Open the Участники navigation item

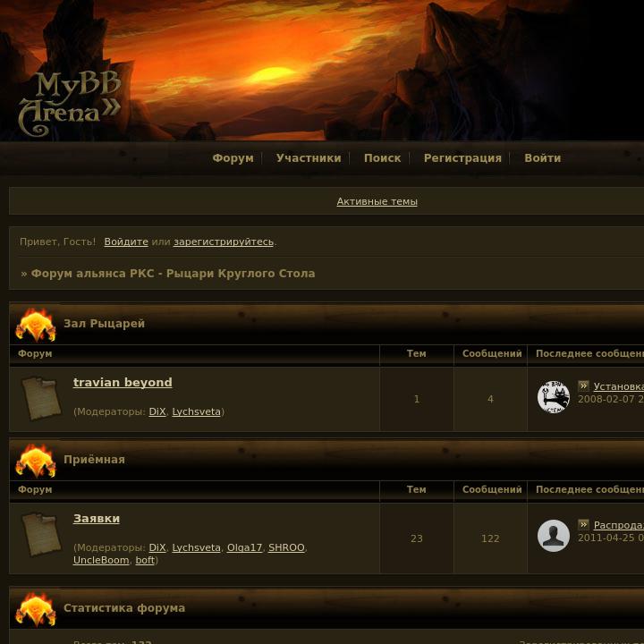coord(309,158)
